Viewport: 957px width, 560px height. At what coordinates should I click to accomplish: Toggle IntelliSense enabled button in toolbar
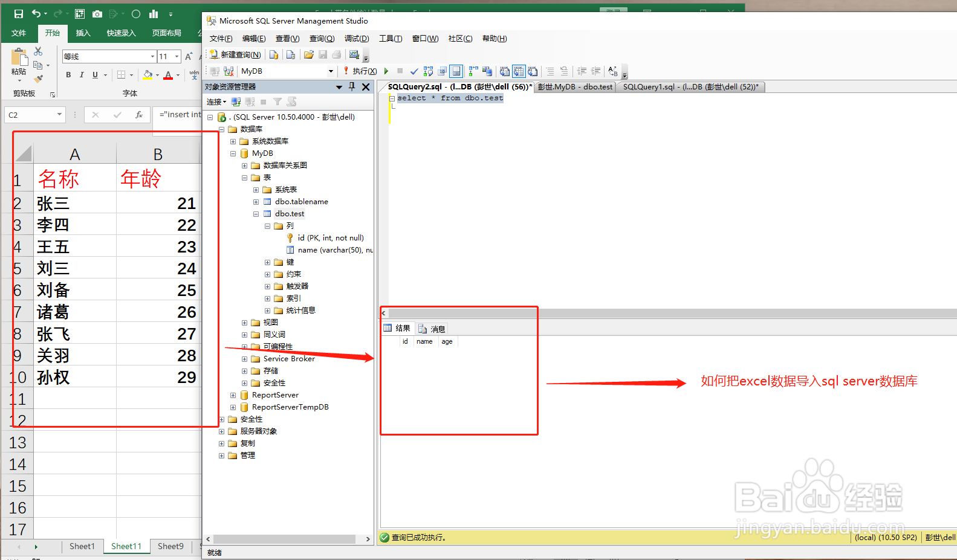tap(456, 71)
